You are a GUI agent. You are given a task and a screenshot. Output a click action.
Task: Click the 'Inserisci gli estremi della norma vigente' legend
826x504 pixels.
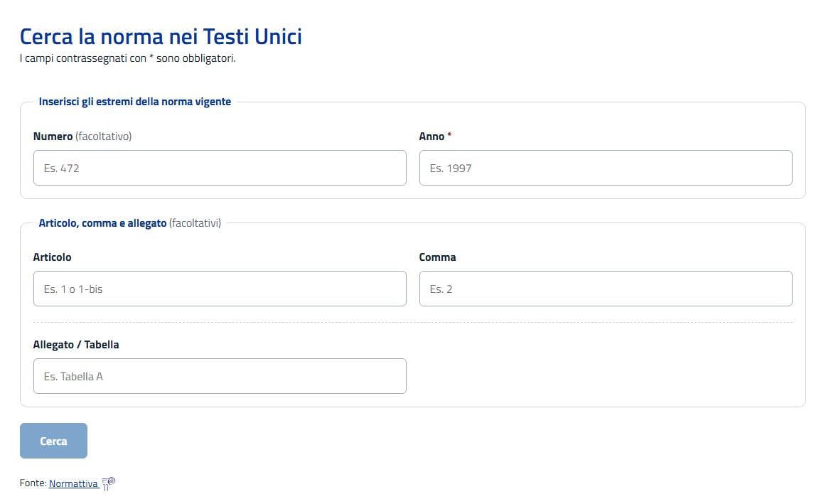(x=135, y=102)
